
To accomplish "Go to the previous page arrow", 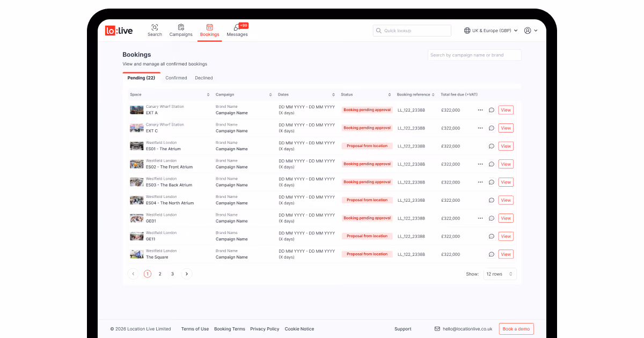I will tap(133, 274).
